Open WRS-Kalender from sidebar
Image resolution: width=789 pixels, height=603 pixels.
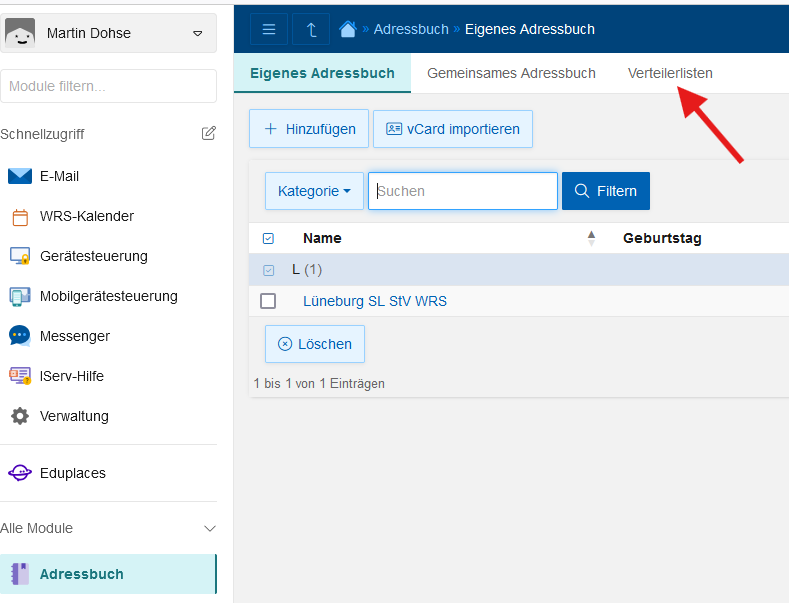(86, 216)
